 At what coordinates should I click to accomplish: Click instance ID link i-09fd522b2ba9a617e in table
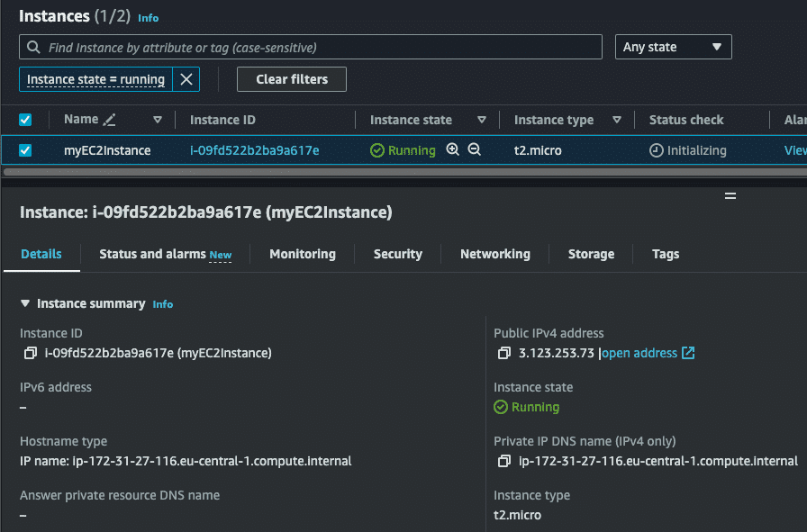(255, 150)
